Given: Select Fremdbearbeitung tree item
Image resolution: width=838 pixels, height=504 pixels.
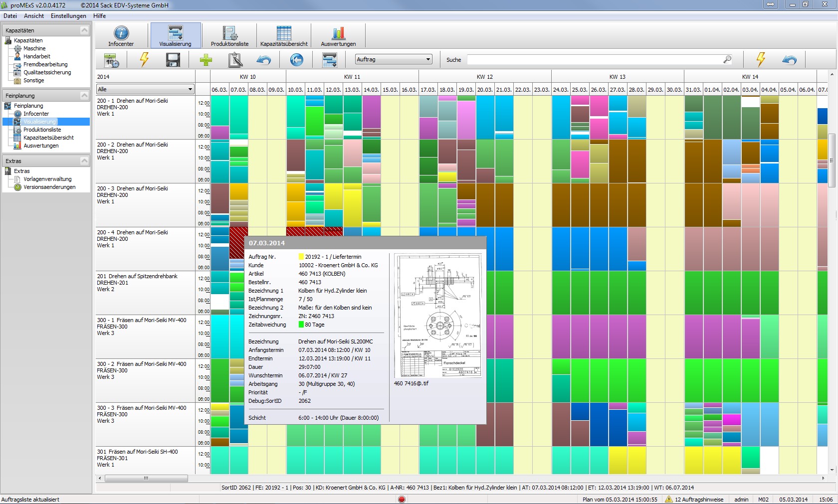Looking at the screenshot, I should (45, 64).
